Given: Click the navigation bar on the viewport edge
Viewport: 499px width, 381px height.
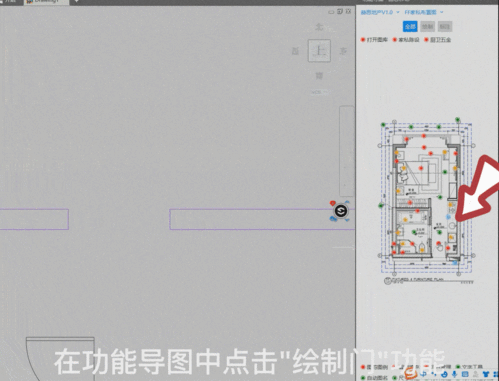Looking at the screenshot, I should (347, 151).
